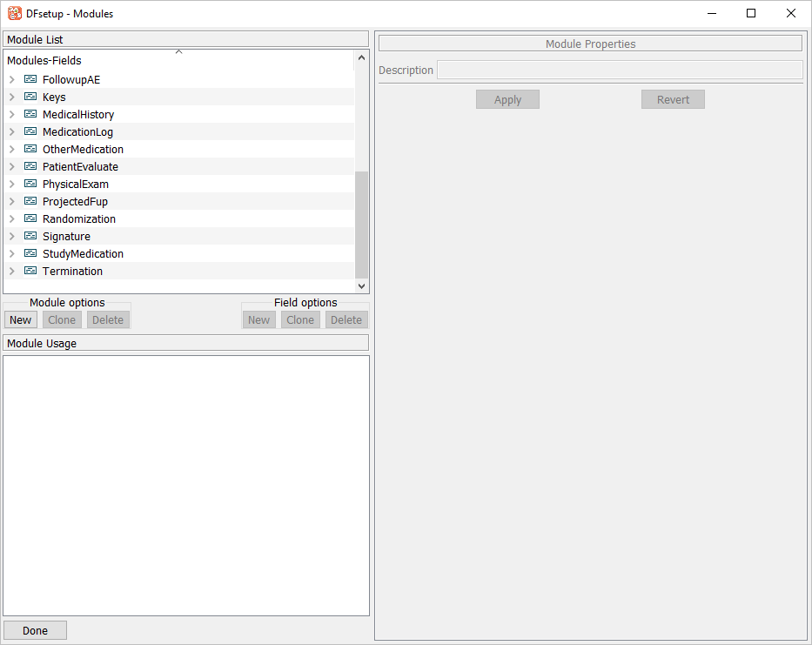Click the Modules-Fields column header
The height and width of the screenshot is (645, 812).
click(44, 61)
